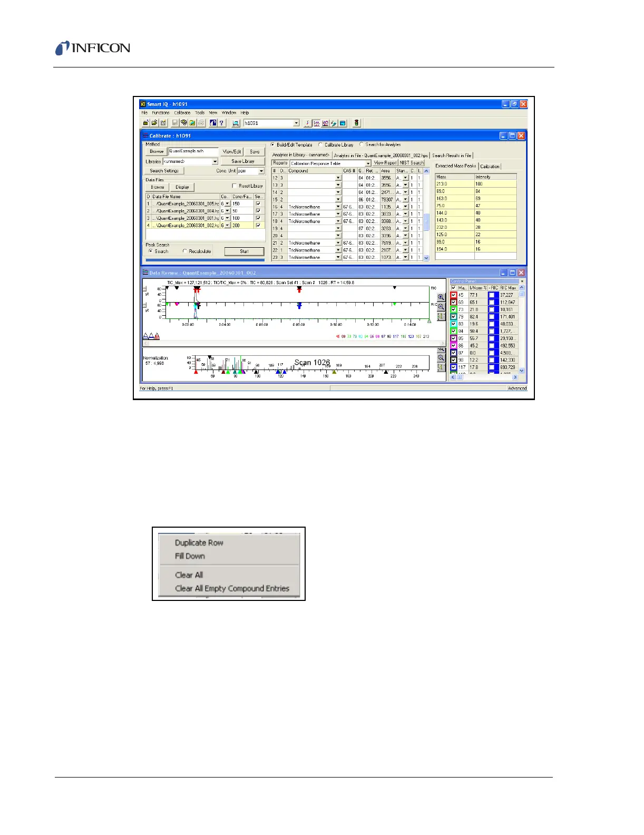Image resolution: width=644 pixels, height=835 pixels.
Task: Select the Search for Analytes radio button
Action: [362, 144]
